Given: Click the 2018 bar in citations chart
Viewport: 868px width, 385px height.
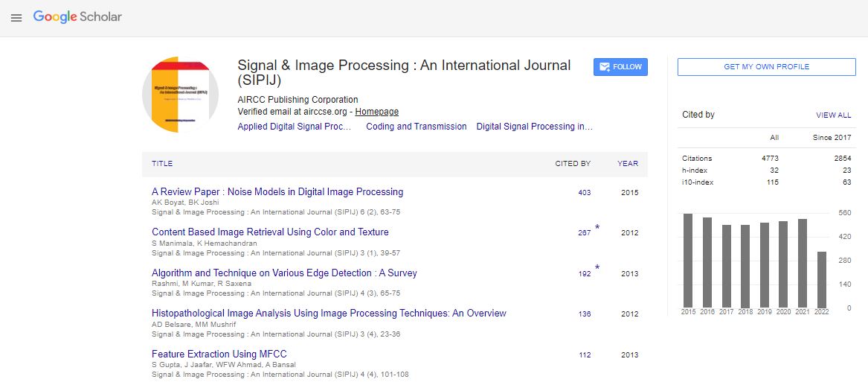Looking at the screenshot, I should tap(745, 267).
